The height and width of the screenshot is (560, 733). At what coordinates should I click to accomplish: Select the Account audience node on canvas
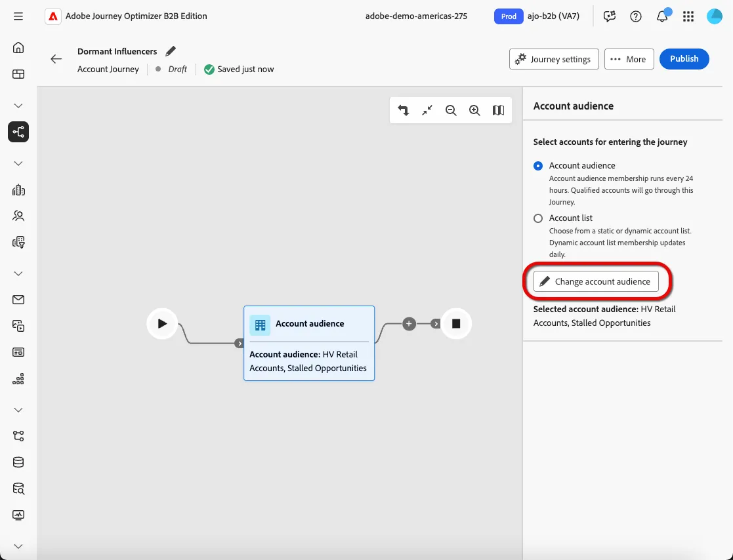[309, 344]
